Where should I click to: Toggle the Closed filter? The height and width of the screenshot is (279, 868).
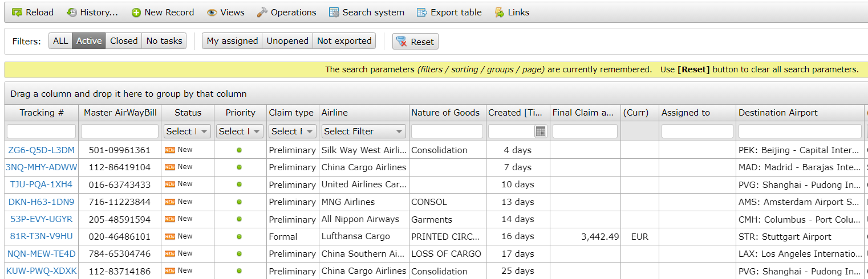coord(124,41)
